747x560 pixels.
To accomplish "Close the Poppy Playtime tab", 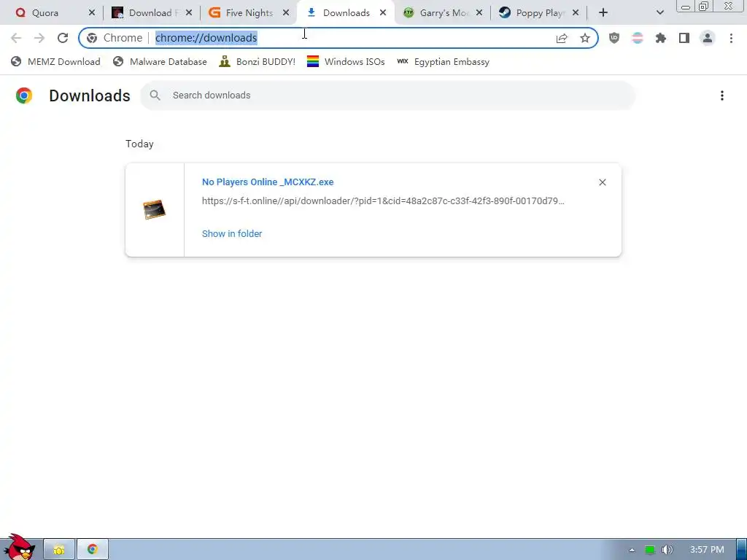I will click(x=576, y=13).
